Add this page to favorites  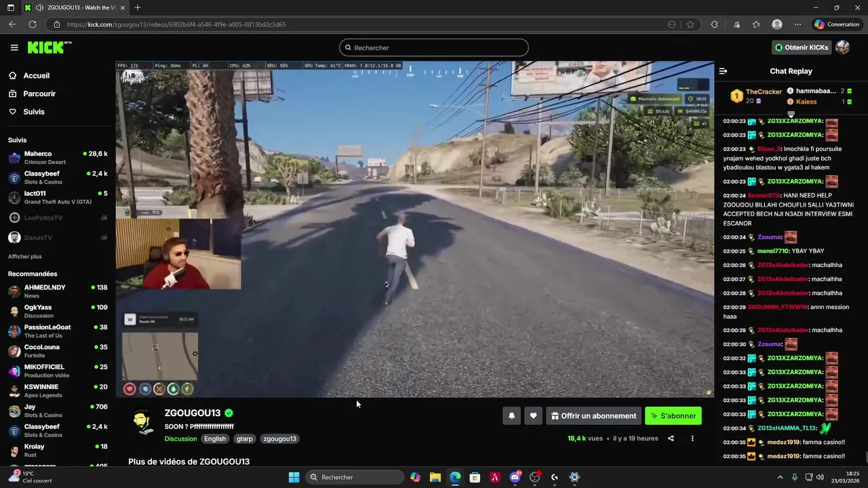click(x=690, y=24)
